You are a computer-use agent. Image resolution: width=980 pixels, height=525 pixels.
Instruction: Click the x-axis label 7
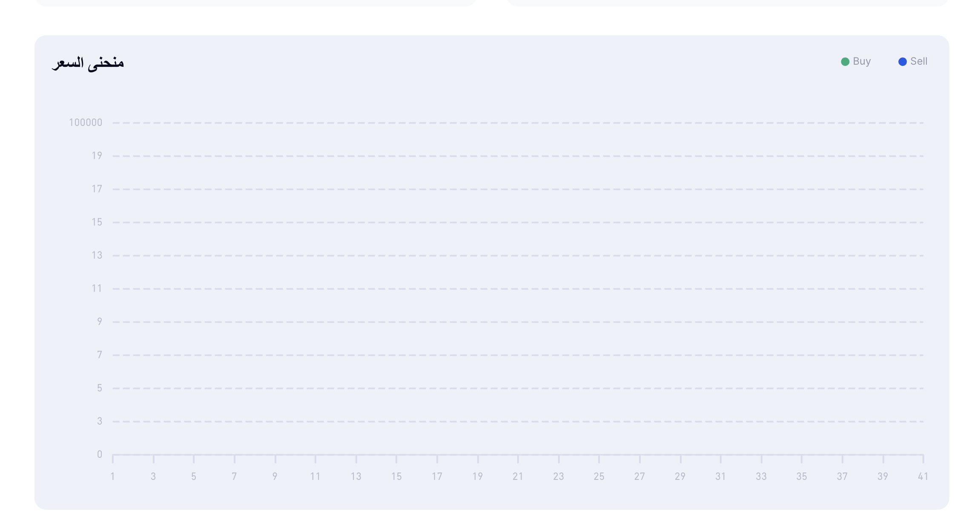click(234, 476)
